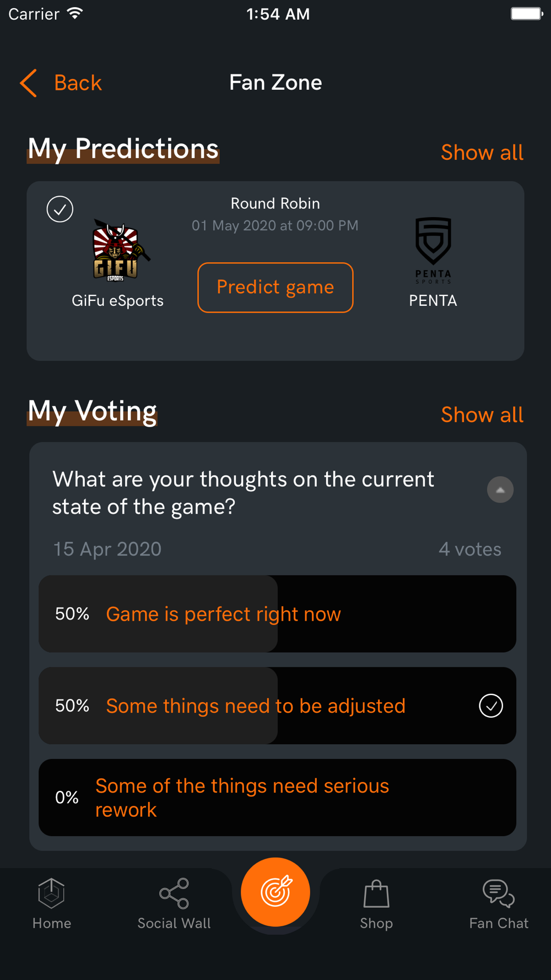Toggle the checkmark circle on prediction card
Viewport: 551px width, 980px height.
tap(60, 209)
